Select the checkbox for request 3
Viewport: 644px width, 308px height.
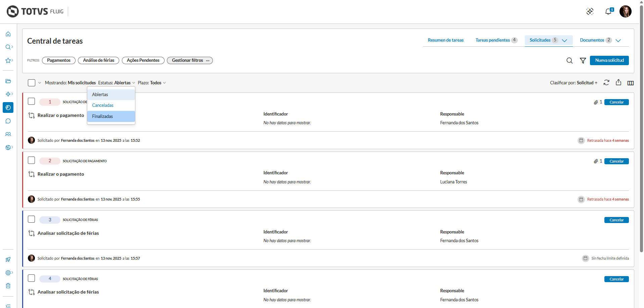click(x=32, y=219)
